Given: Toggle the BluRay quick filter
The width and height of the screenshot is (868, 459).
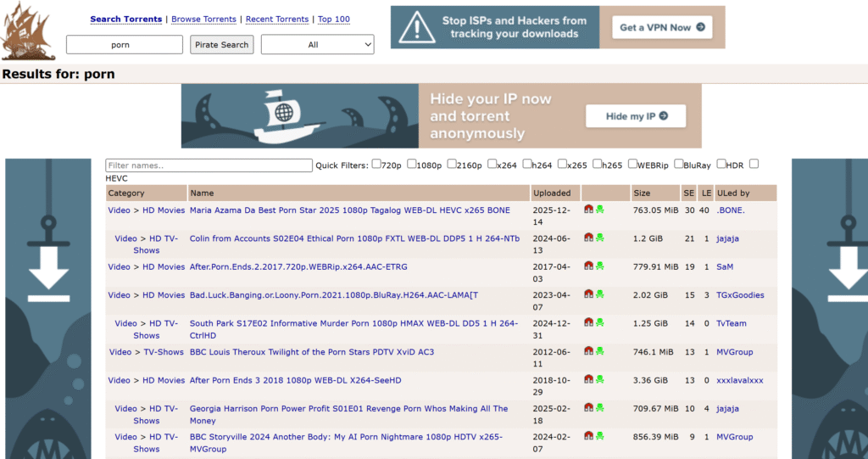Looking at the screenshot, I should coord(679,165).
